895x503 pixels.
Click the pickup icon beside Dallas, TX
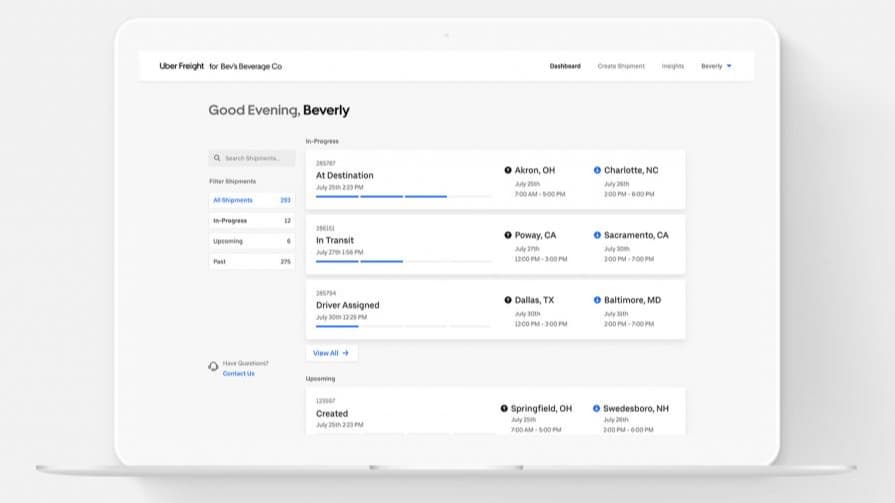click(x=508, y=300)
